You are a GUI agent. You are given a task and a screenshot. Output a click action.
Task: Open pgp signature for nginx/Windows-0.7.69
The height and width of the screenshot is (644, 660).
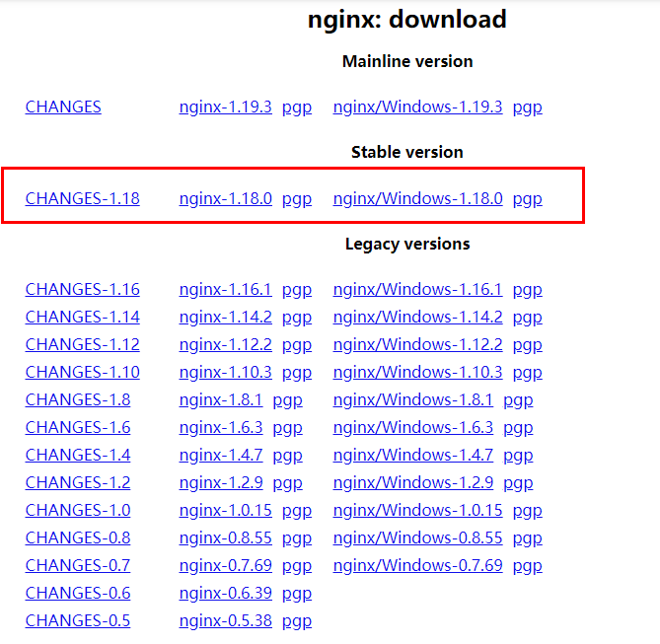(x=528, y=567)
